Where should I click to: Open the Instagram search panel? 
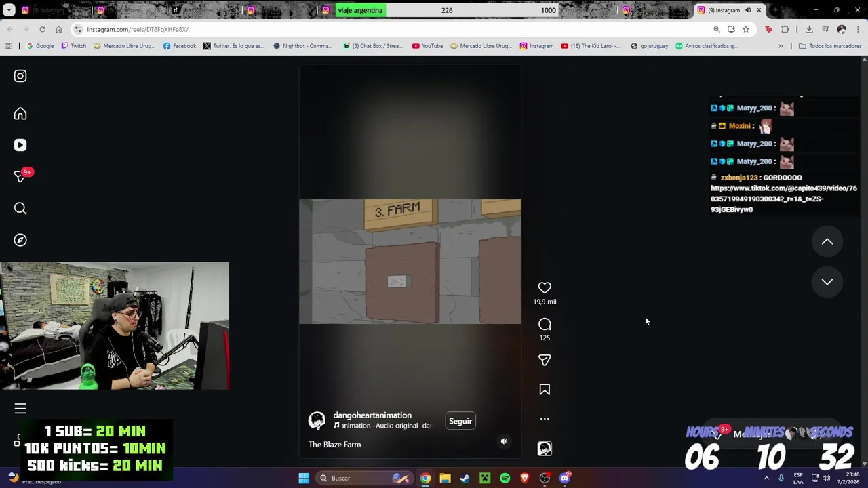(20, 208)
